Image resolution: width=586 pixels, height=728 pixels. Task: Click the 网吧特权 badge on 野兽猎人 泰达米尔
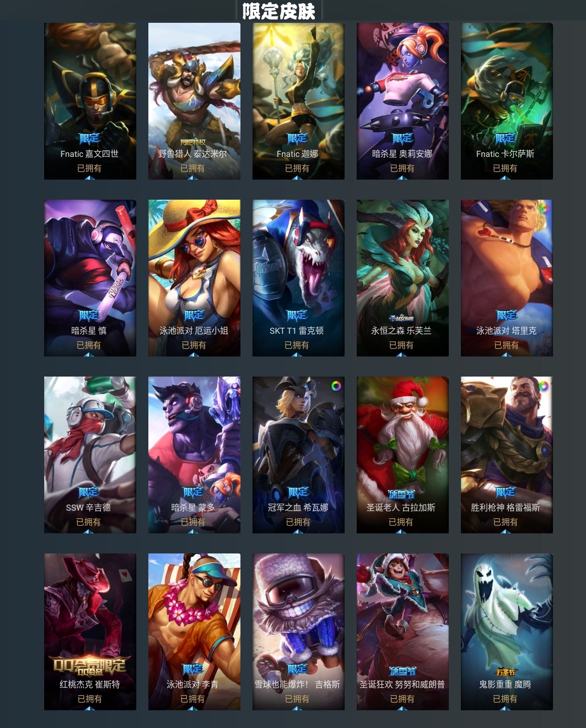click(193, 142)
